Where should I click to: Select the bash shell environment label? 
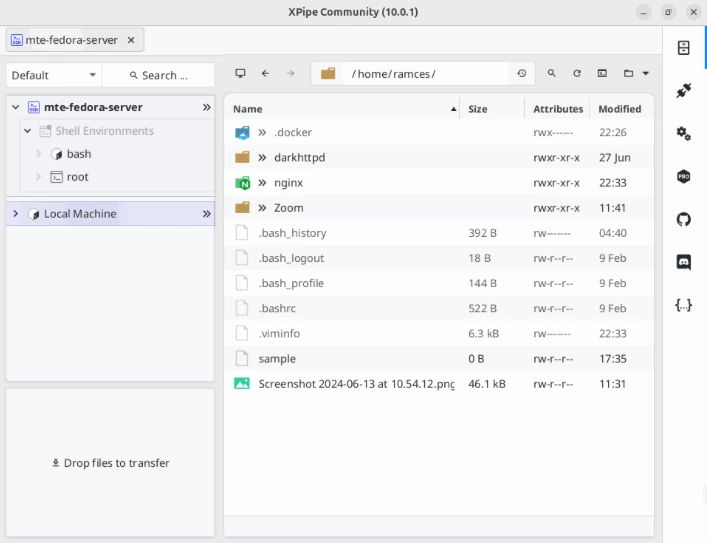click(x=79, y=154)
